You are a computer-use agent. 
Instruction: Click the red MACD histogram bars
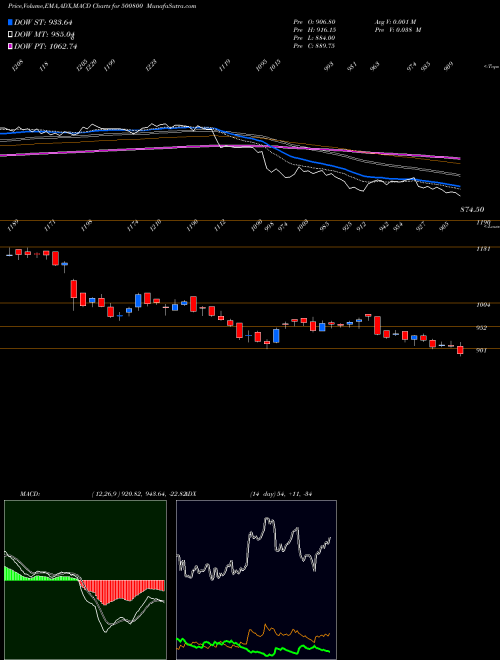[x=122, y=591]
